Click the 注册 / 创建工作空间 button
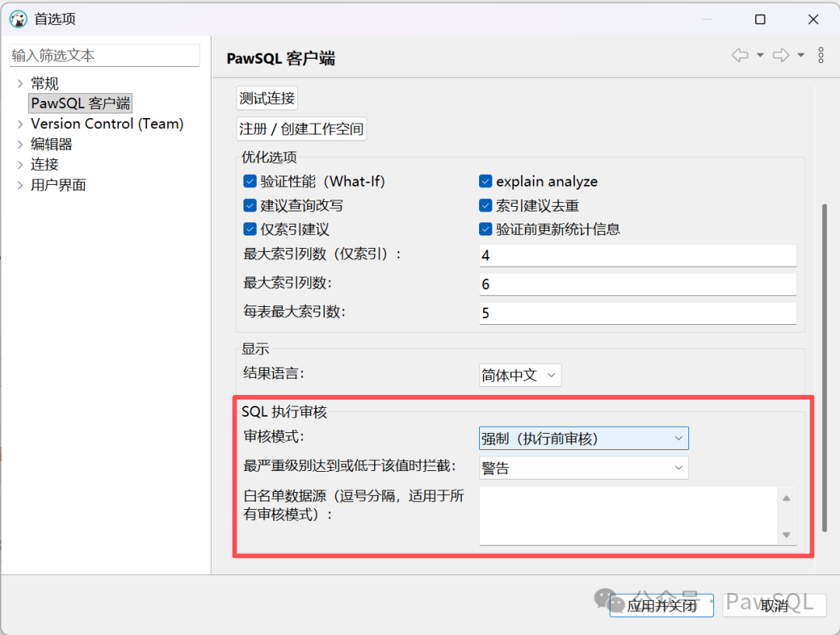 pyautogui.click(x=302, y=129)
